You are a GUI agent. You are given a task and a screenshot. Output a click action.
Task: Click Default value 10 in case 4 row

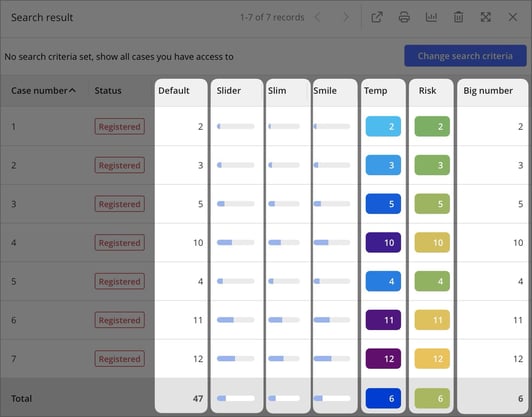[198, 243]
